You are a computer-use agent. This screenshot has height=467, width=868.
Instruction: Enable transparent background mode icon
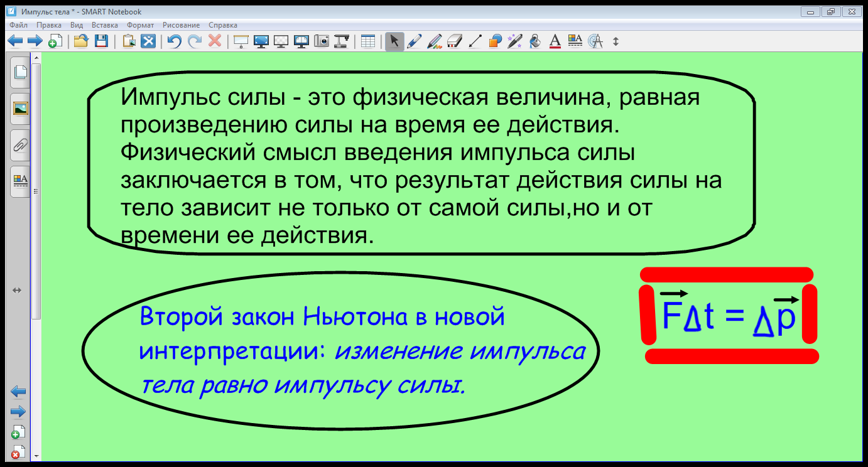(x=281, y=41)
